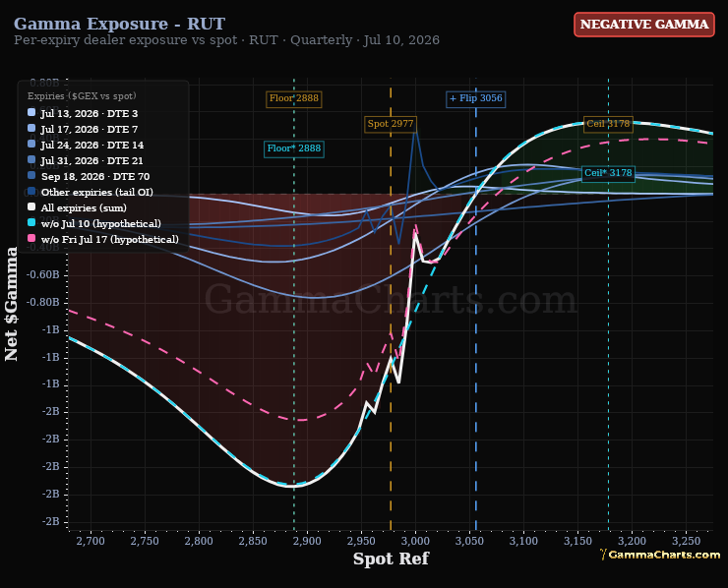Click the cyan 'Ceil* 3178' annotation label

pos(608,173)
